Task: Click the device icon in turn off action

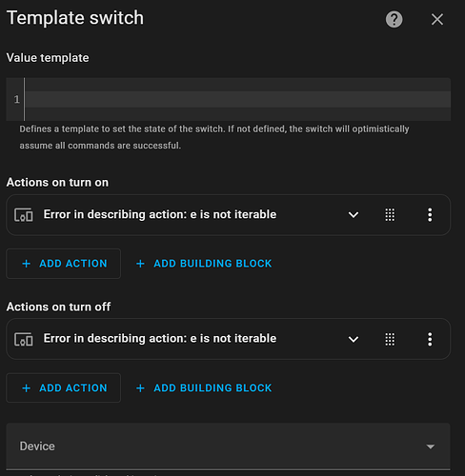Action: click(24, 339)
